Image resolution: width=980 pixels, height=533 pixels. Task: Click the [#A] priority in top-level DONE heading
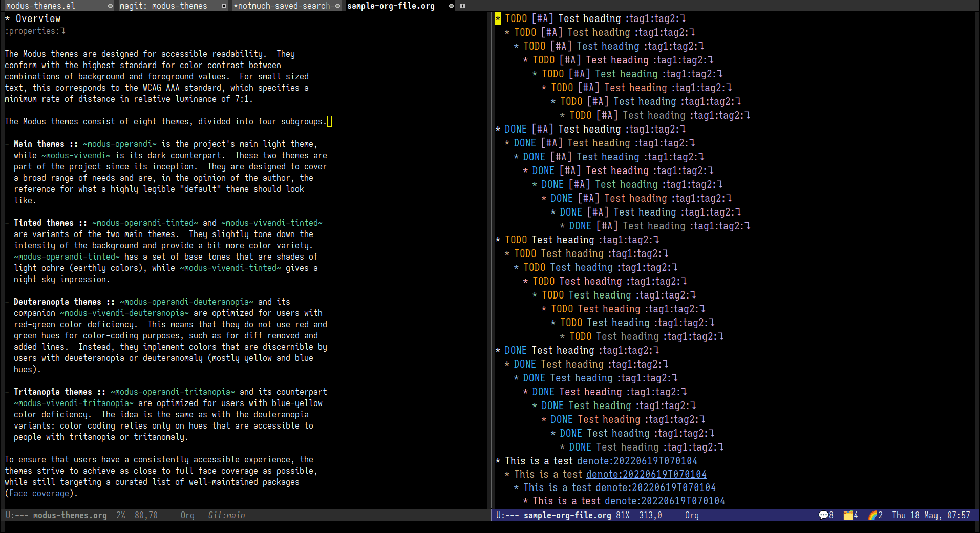click(543, 129)
